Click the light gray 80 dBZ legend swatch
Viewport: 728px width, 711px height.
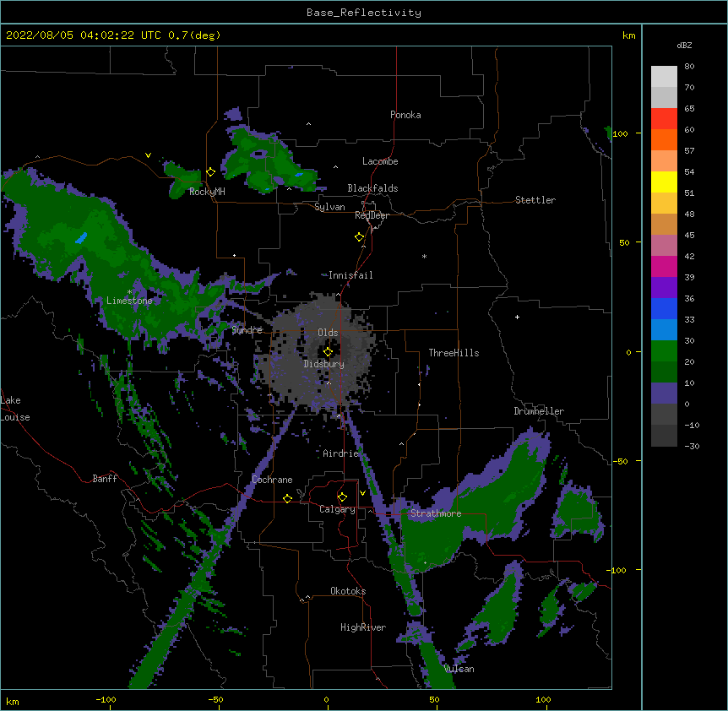(x=664, y=77)
